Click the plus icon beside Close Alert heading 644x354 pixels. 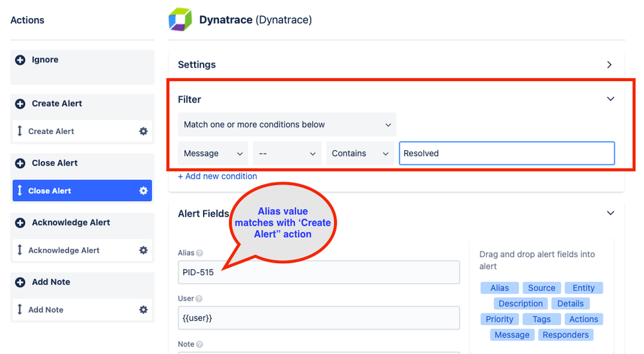[20, 163]
